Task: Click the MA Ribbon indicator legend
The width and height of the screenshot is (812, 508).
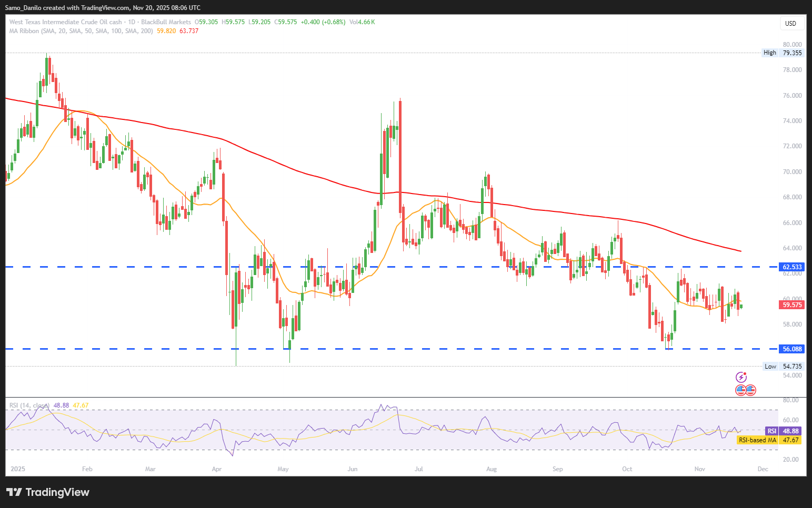Action: (x=81, y=31)
